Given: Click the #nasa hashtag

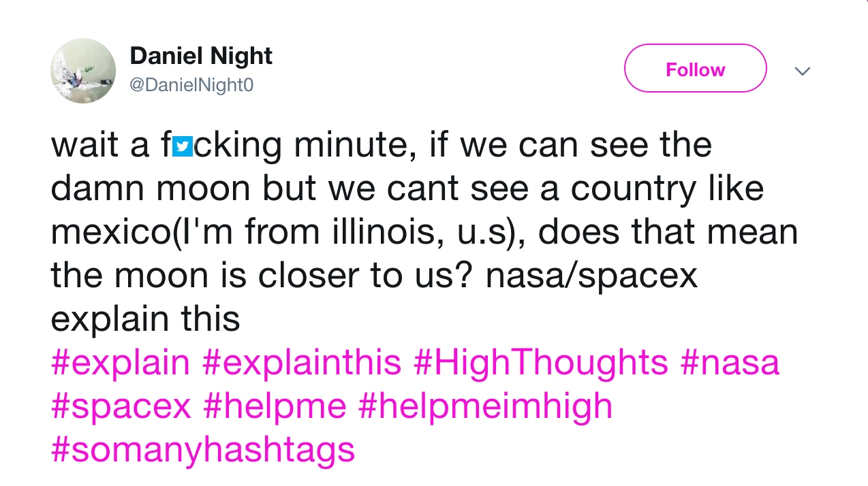Looking at the screenshot, I should click(x=730, y=361).
